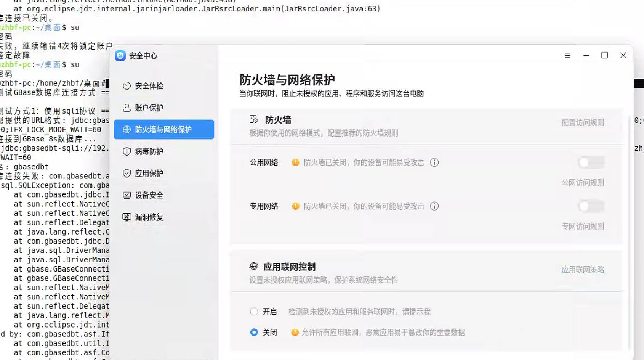The image size is (644, 360).
Task: Click the 公用网络 label
Action: coord(264,162)
